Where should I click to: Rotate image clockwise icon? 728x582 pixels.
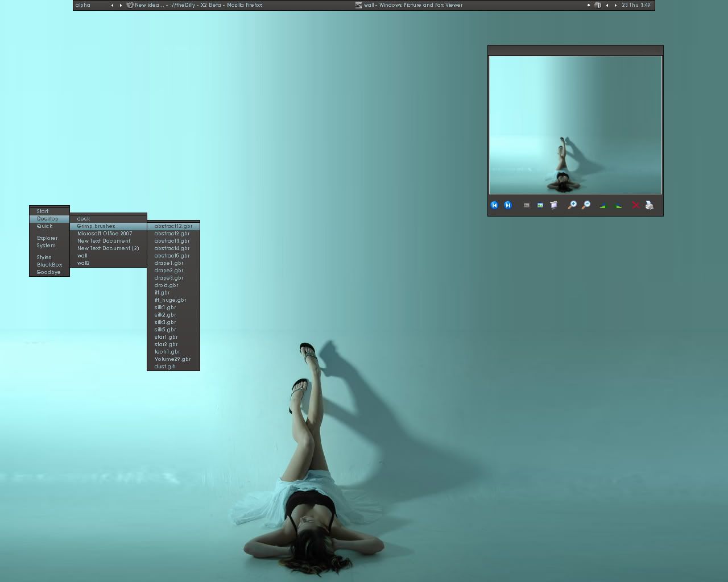tap(603, 206)
